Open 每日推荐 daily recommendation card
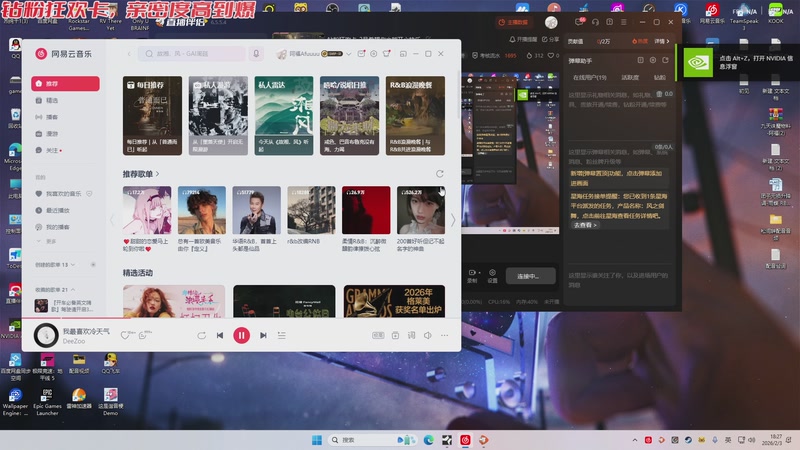This screenshot has height=450, width=800. [152, 115]
